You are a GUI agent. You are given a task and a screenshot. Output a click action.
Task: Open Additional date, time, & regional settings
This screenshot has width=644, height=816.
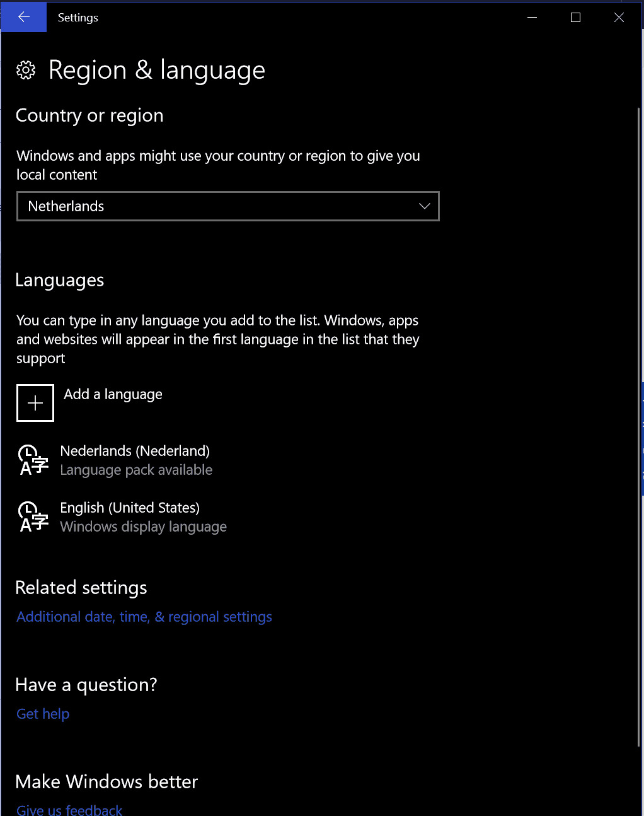(144, 617)
